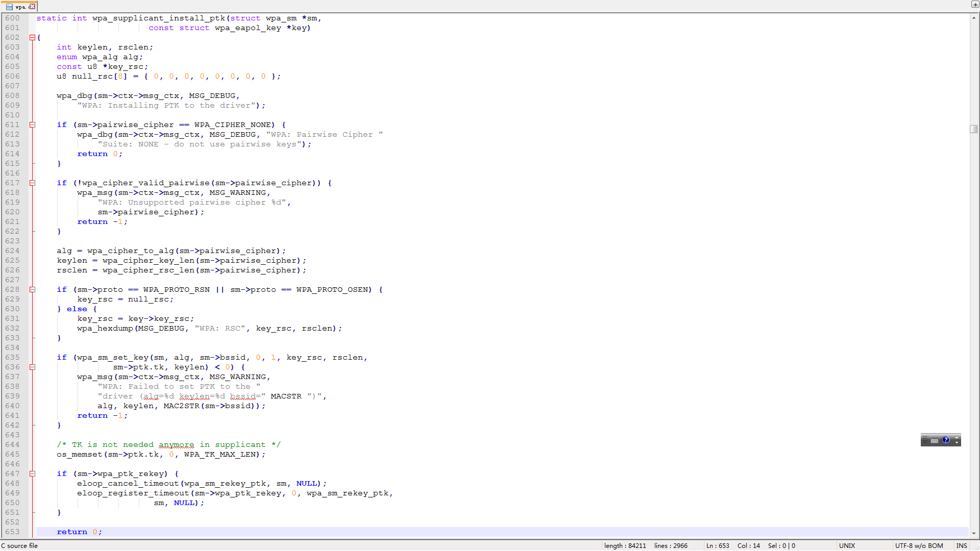The image size is (980, 551).
Task: Click the INS insert mode status indicator
Action: 962,546
